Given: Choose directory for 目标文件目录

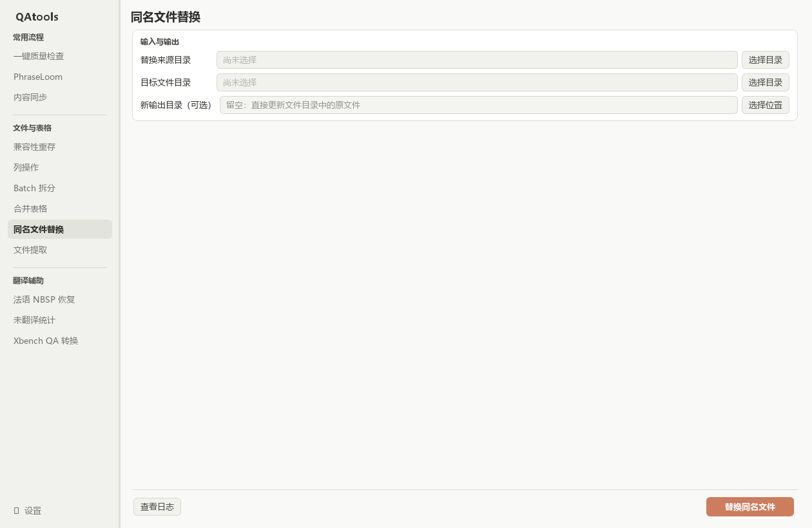Looking at the screenshot, I should click(766, 82).
